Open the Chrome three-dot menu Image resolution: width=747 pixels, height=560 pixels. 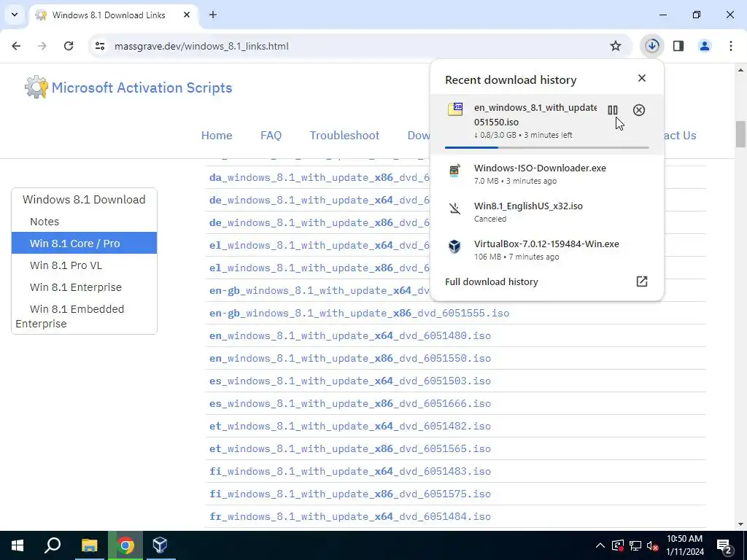pos(731,46)
